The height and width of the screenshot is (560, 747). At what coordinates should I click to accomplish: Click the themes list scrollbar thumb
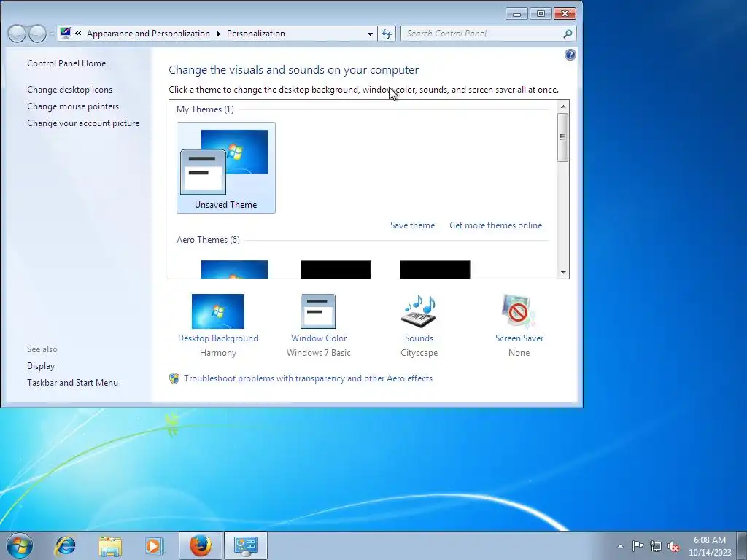(x=563, y=137)
